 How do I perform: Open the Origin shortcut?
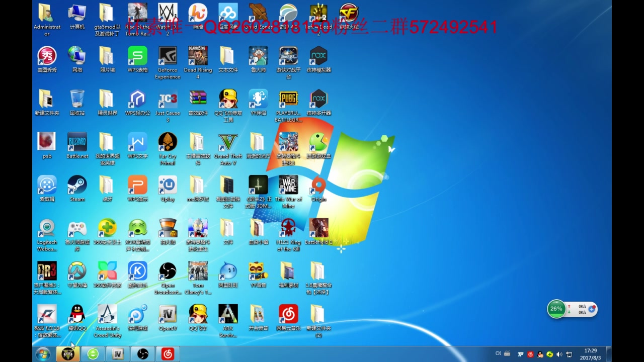318,189
